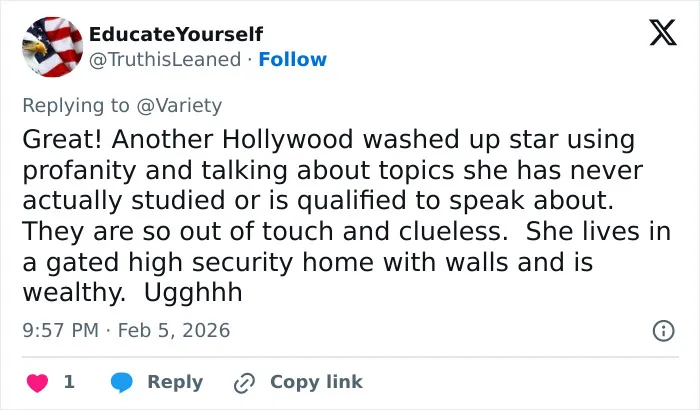Click the chain link icon
Screen dimensions: 700x410
coord(244,383)
